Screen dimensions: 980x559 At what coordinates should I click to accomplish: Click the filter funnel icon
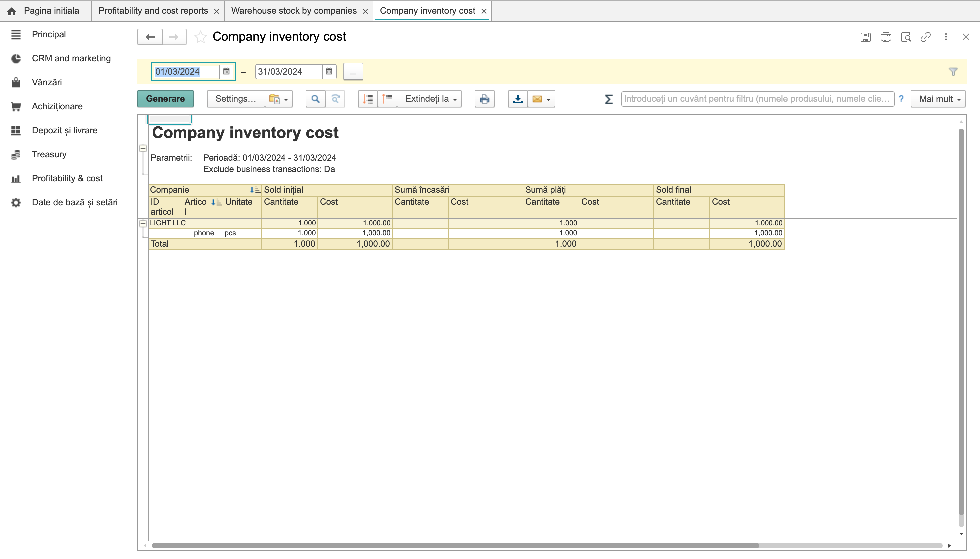pyautogui.click(x=953, y=71)
